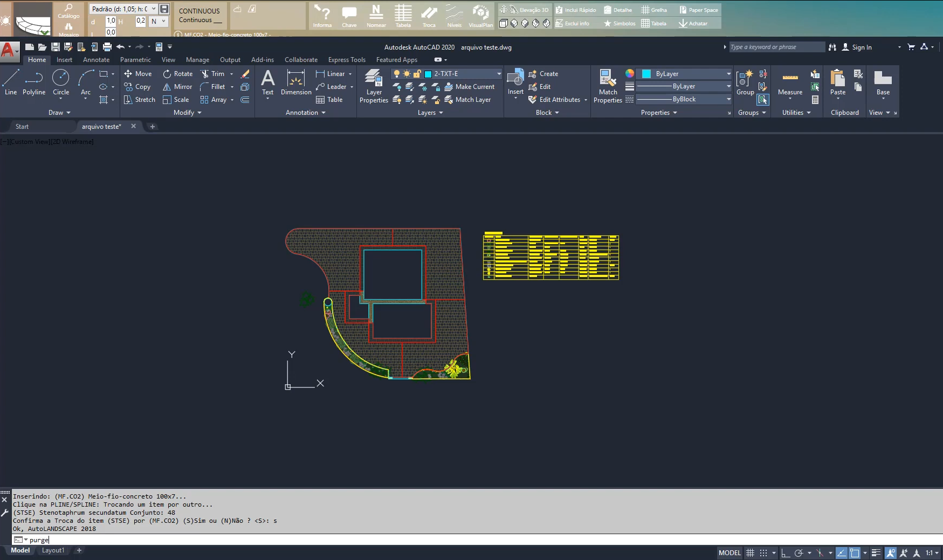Toggle isometric drafting in status bar
Screen dimensions: 943x560
coord(820,553)
